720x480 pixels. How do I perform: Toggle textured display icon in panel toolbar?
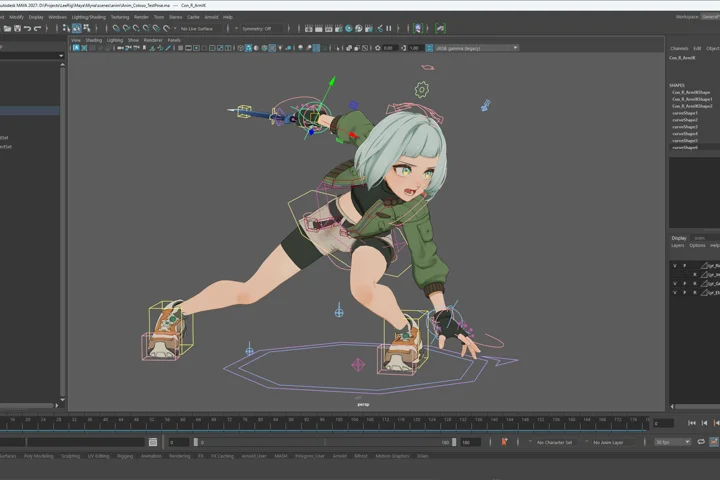click(x=272, y=48)
